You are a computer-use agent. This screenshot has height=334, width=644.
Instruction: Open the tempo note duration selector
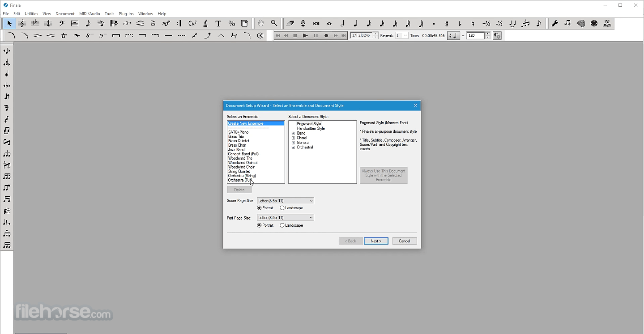pos(454,35)
